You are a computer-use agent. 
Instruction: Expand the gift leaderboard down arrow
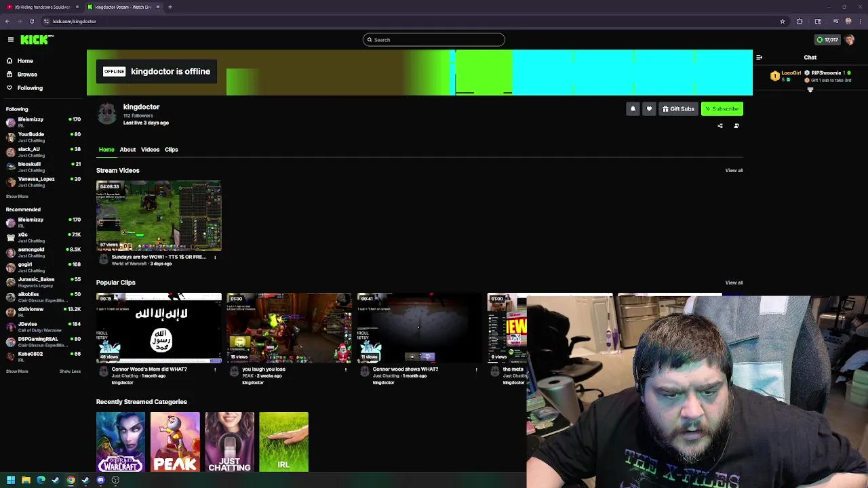coord(810,89)
